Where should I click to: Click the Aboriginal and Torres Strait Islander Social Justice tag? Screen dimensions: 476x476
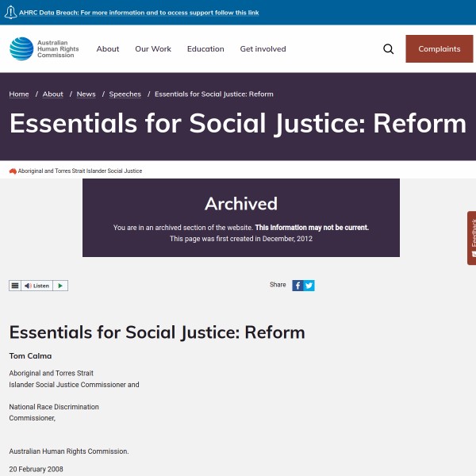pyautogui.click(x=79, y=171)
